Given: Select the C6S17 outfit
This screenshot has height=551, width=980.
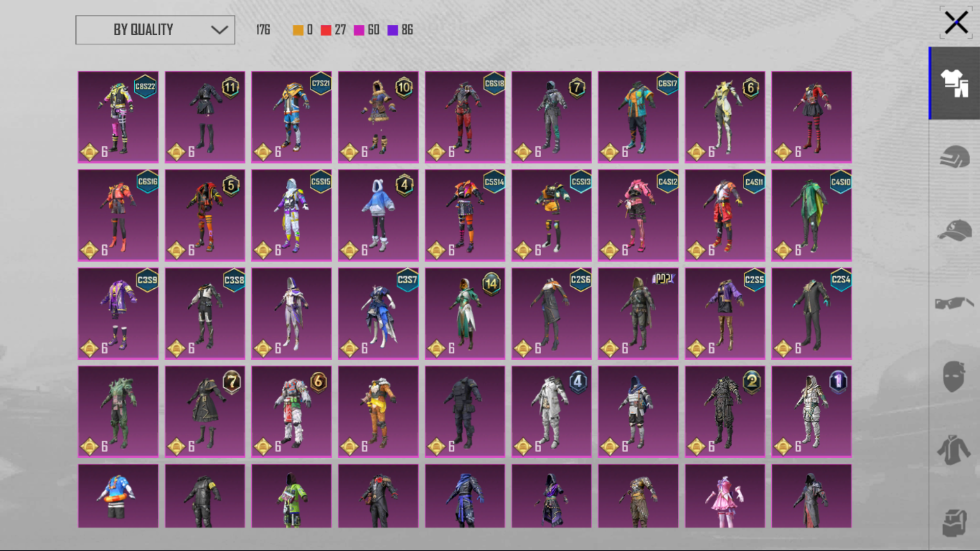Looking at the screenshot, I should pyautogui.click(x=638, y=117).
